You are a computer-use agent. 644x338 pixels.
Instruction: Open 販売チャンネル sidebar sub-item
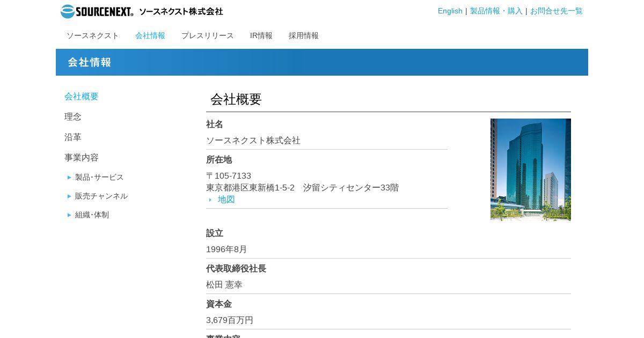tap(101, 196)
